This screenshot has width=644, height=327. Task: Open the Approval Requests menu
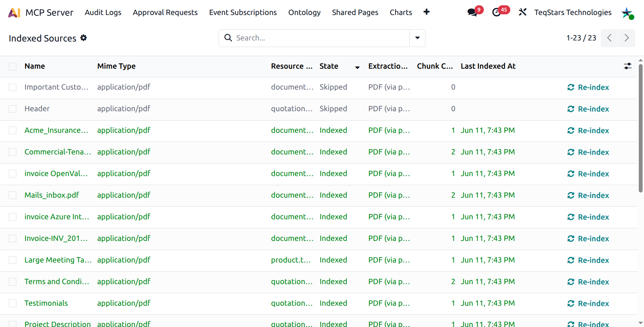(165, 12)
